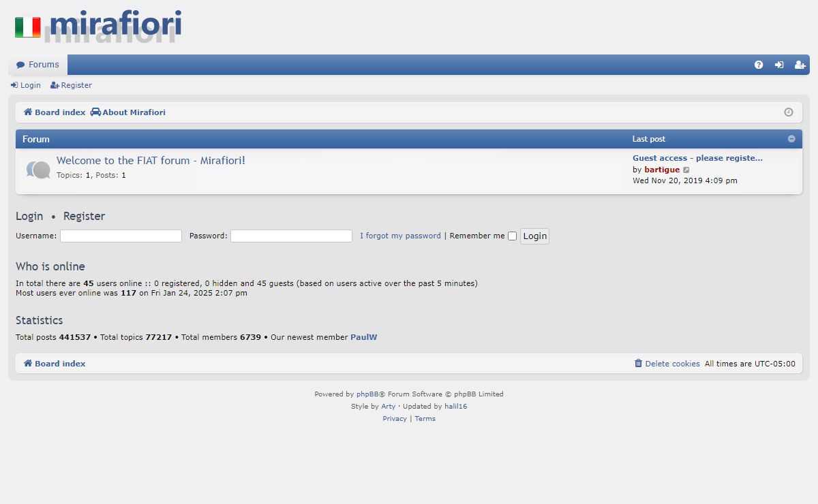Enable the Remember me checkbox

(x=512, y=236)
